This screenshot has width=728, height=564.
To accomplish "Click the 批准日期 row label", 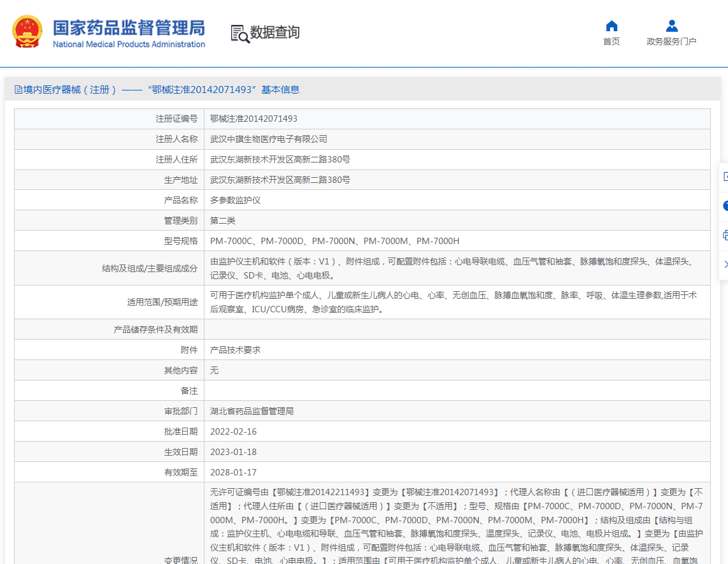I will point(181,432).
